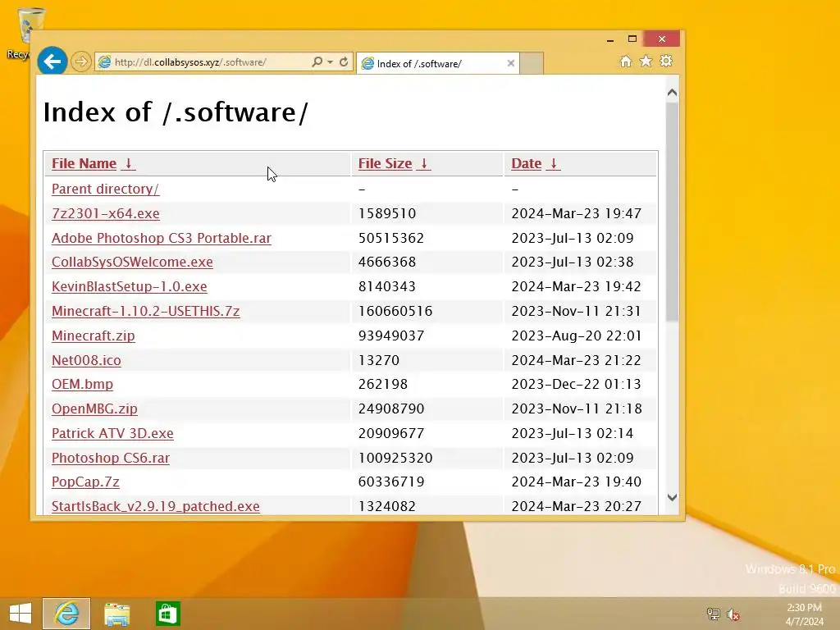Download OpenMBG.zip
The height and width of the screenshot is (630, 840).
94,409
